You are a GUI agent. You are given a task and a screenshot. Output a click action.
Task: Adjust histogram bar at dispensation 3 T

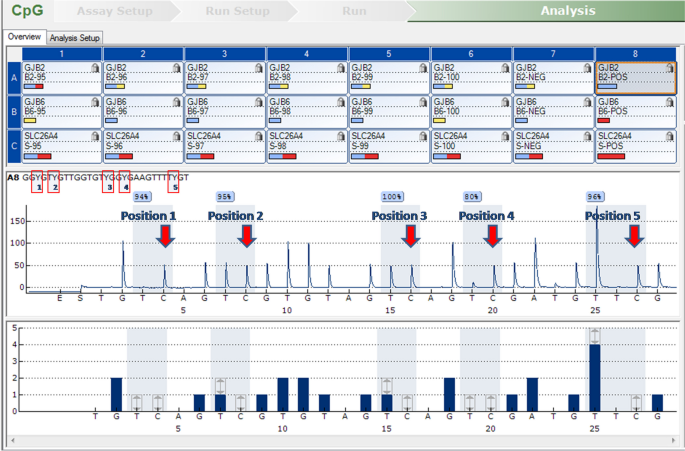137,402
